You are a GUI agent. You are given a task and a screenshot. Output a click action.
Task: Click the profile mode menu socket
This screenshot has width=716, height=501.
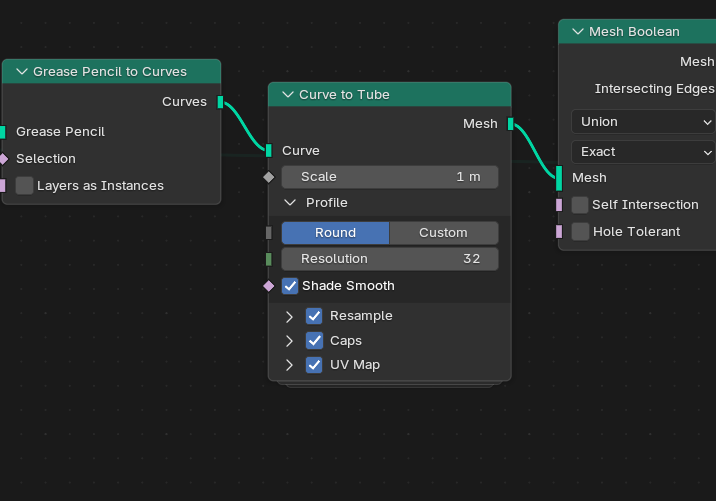click(x=268, y=233)
